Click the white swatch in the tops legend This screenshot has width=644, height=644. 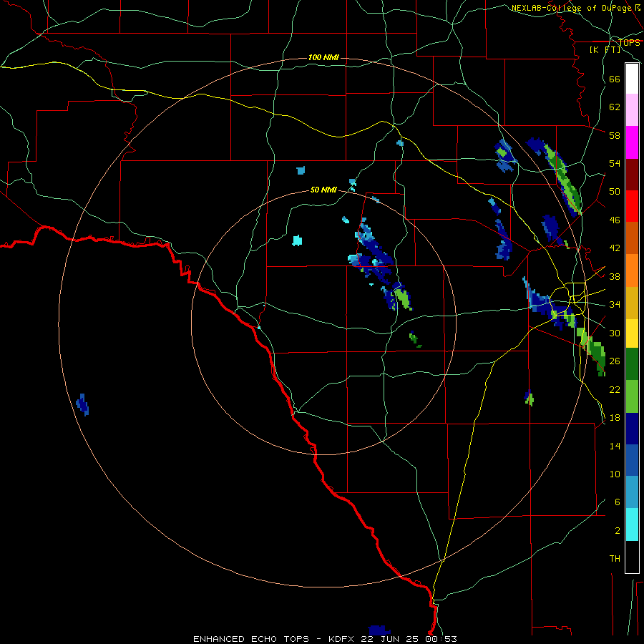click(x=632, y=79)
